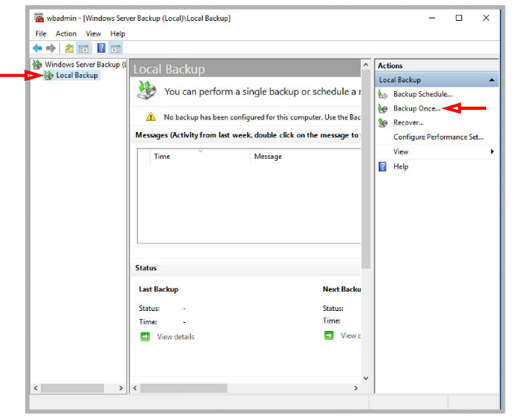
Task: Click the View details link under Last Backup
Action: point(175,337)
